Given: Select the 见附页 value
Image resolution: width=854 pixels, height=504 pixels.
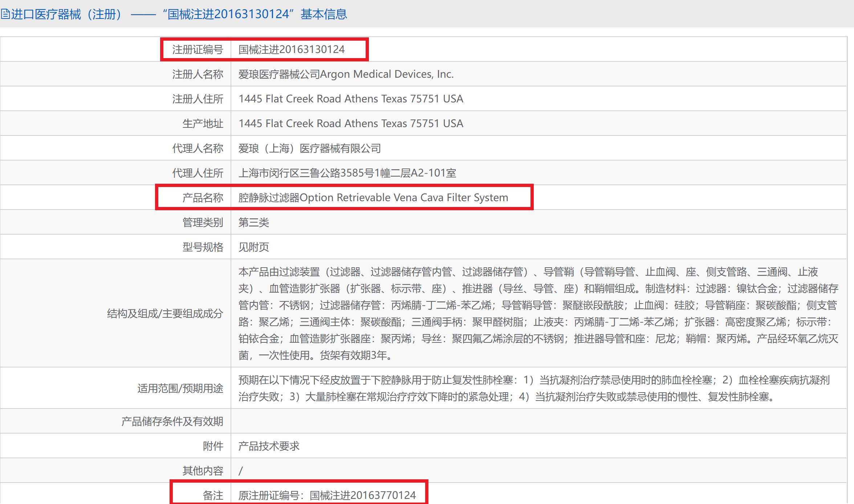Looking at the screenshot, I should pyautogui.click(x=253, y=247).
